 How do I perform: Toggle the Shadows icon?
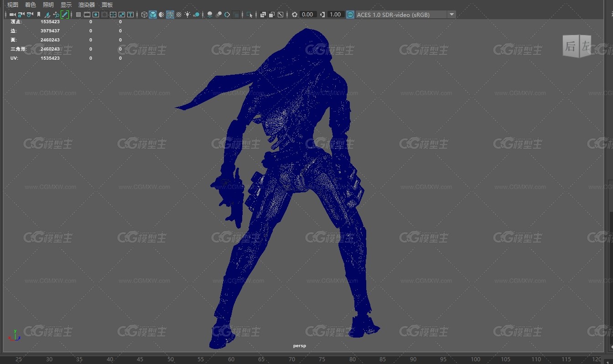pyautogui.click(x=196, y=15)
